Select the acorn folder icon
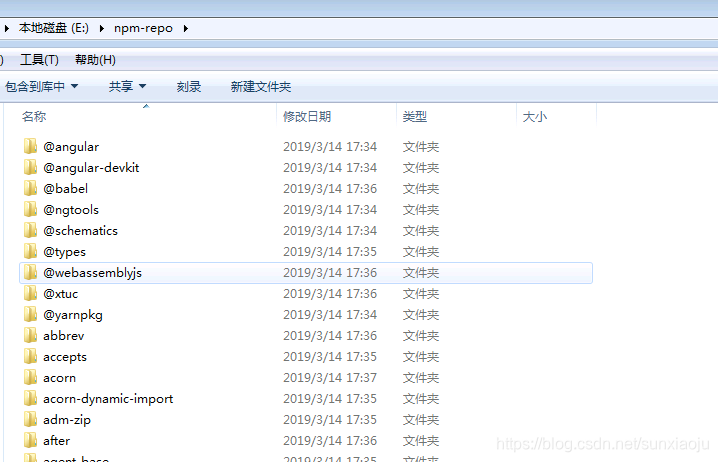Screen dimensions: 718x462 point(30,378)
